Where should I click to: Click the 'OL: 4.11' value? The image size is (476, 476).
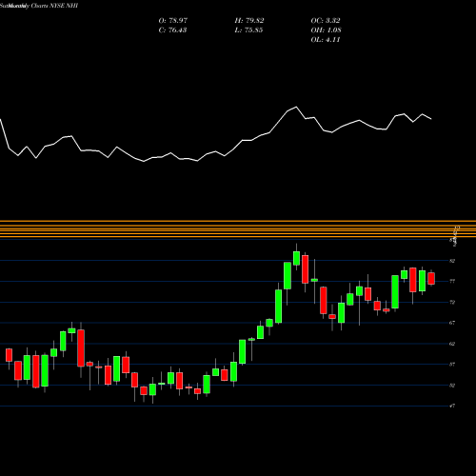pyautogui.click(x=326, y=40)
